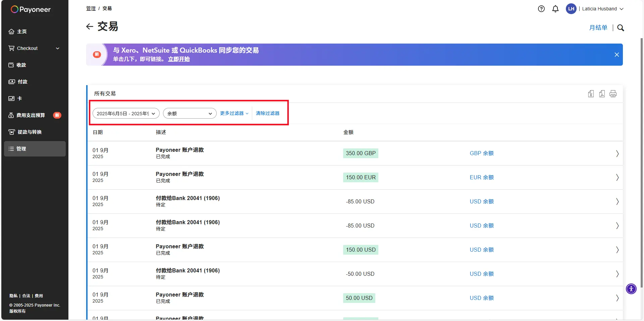Viewport: 644px width, 321px height.
Task: Click the print transactions icon
Action: pos(613,94)
